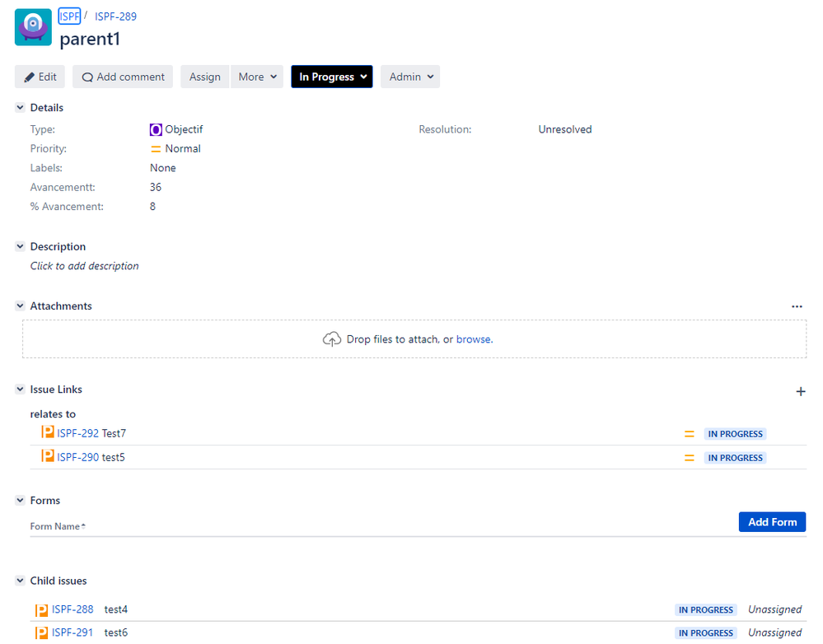Click the Avancementt value 36
The width and height of the screenshot is (823, 644).
point(156,188)
